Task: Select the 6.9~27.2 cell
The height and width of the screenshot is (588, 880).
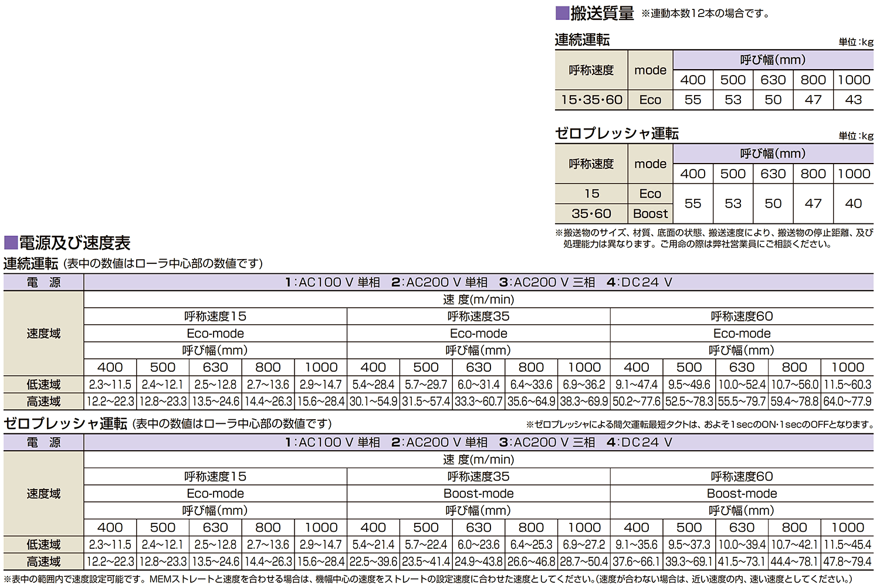Action: tap(584, 545)
